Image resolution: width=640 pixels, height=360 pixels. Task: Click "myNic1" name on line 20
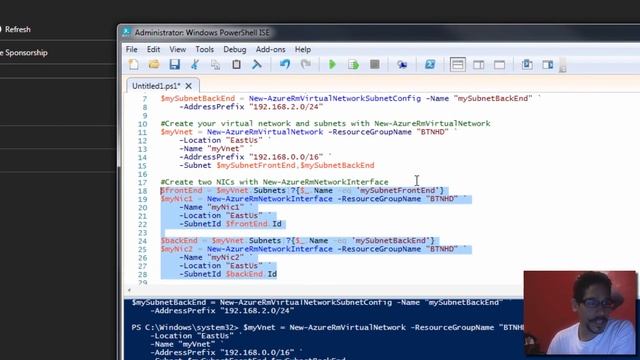click(x=226, y=207)
